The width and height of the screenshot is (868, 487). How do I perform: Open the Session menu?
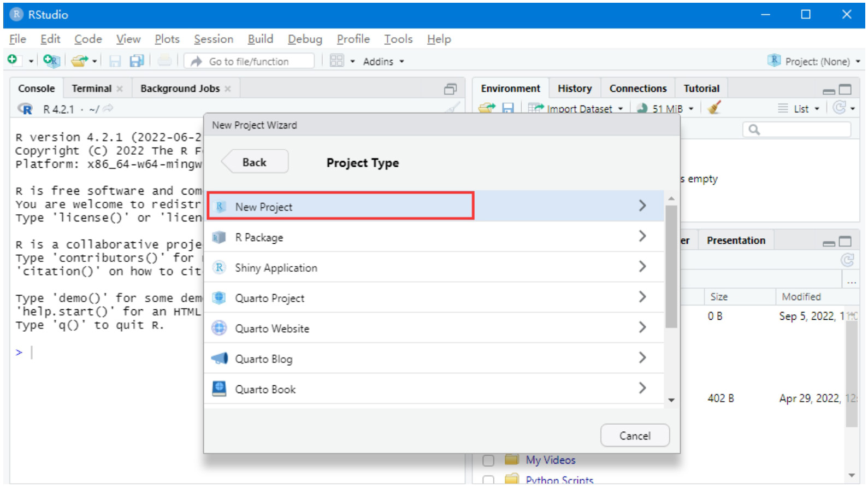213,39
